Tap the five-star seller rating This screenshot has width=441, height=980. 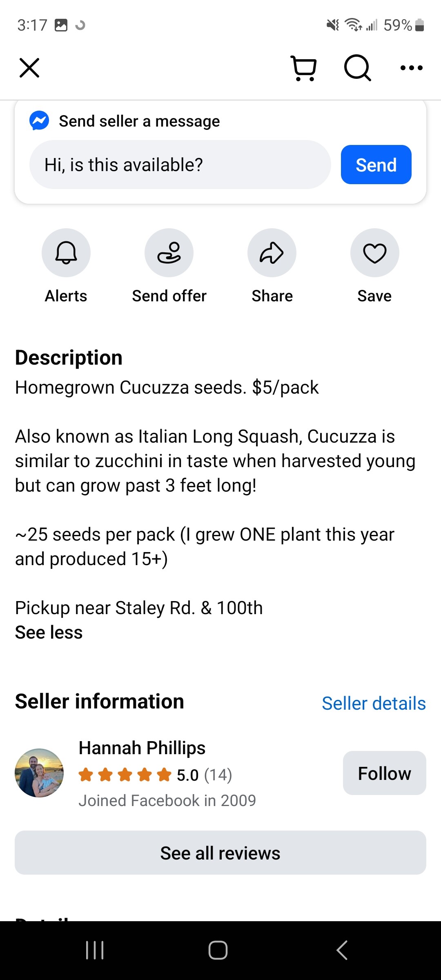tap(125, 775)
